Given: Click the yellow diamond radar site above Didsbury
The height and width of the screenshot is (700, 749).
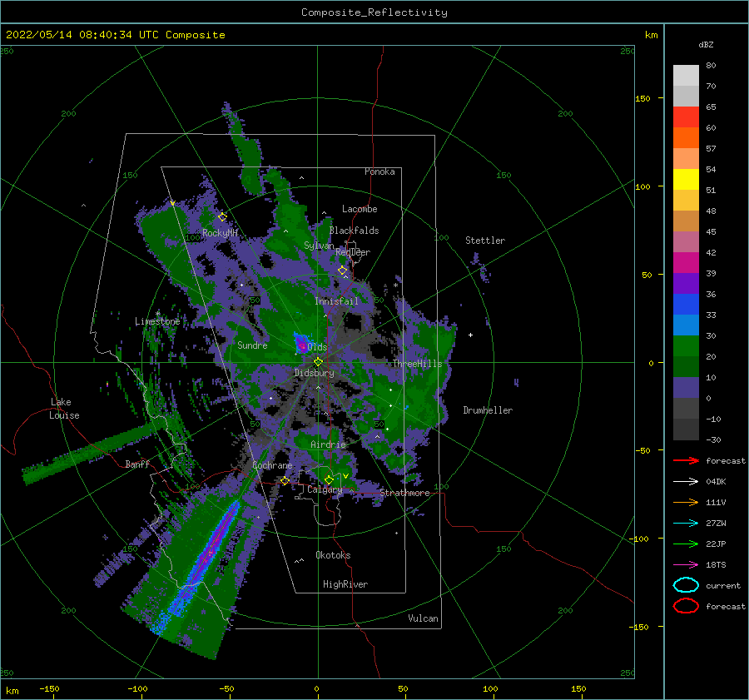Looking at the screenshot, I should pos(318,362).
